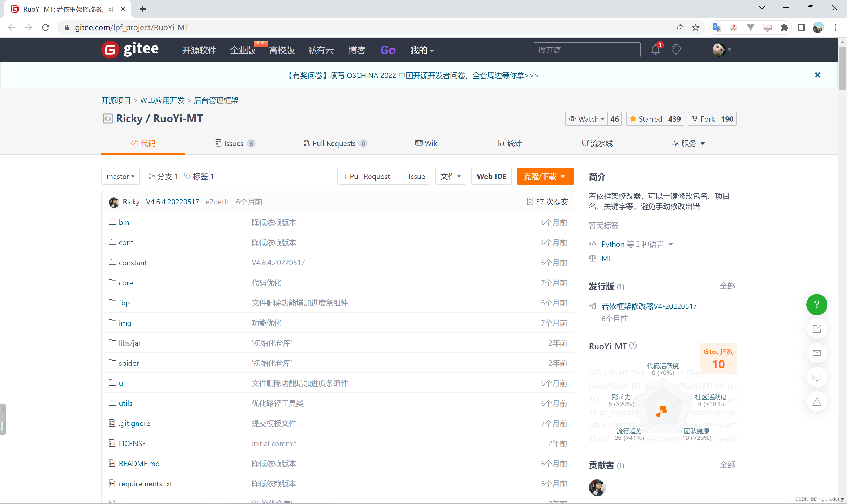Click the RuoYi-MT index help icon
Screen dimensions: 847x504
(633, 346)
